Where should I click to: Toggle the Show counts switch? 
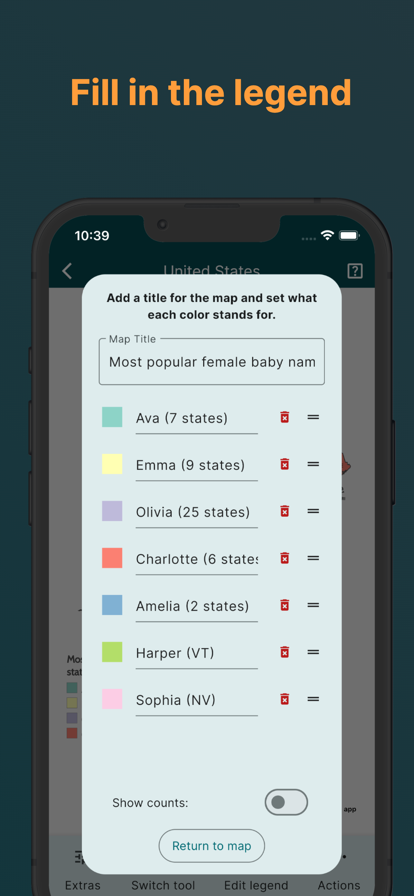pos(286,802)
